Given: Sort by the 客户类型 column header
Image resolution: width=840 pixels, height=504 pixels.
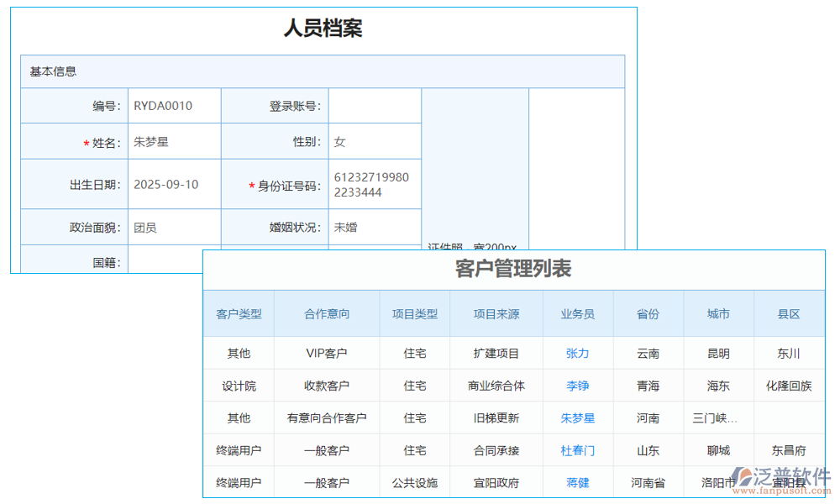Looking at the screenshot, I should click(238, 313).
